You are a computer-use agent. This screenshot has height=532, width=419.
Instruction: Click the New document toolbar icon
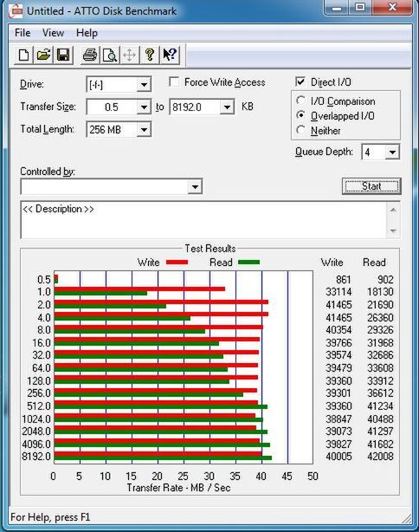click(x=23, y=55)
